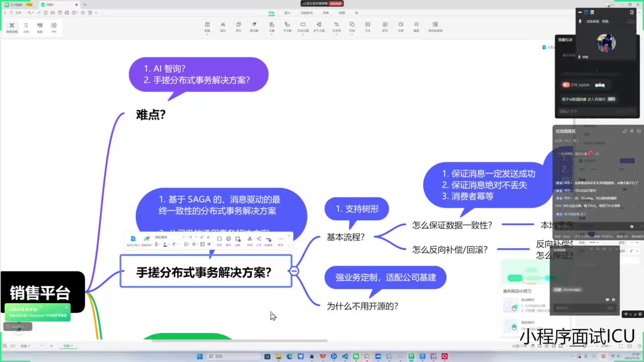Toggle bold in floating toolbar
644x362 pixels.
click(x=156, y=244)
